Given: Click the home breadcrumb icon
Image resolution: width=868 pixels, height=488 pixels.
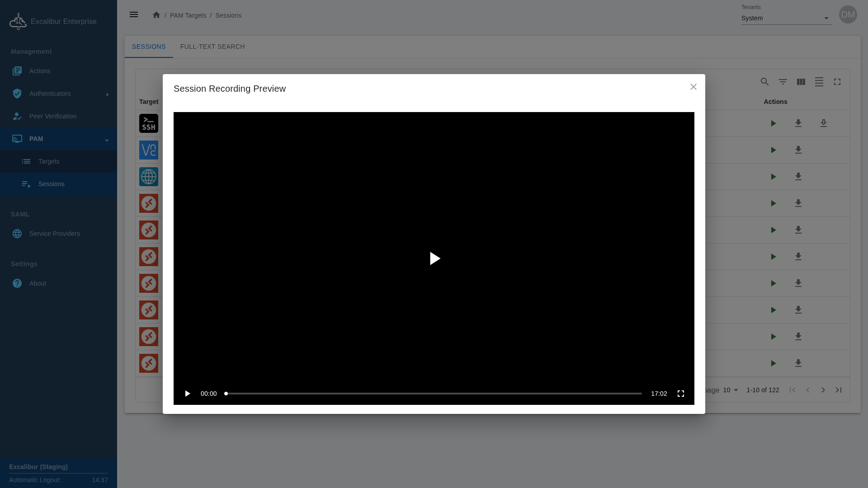Looking at the screenshot, I should click(x=156, y=15).
